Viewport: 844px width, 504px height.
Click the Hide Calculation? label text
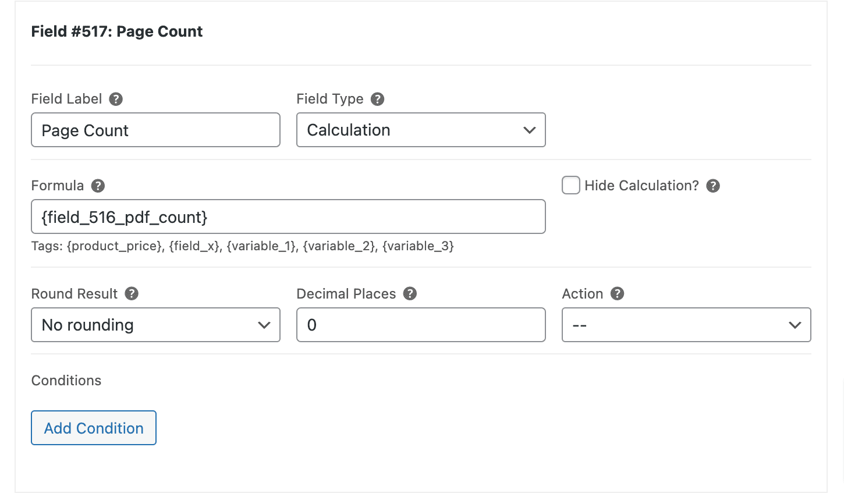click(641, 186)
